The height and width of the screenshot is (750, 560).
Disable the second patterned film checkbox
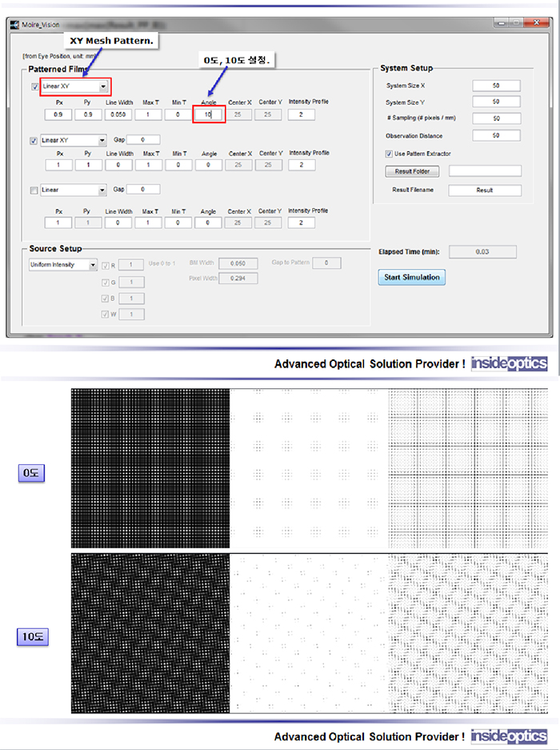coord(34,140)
